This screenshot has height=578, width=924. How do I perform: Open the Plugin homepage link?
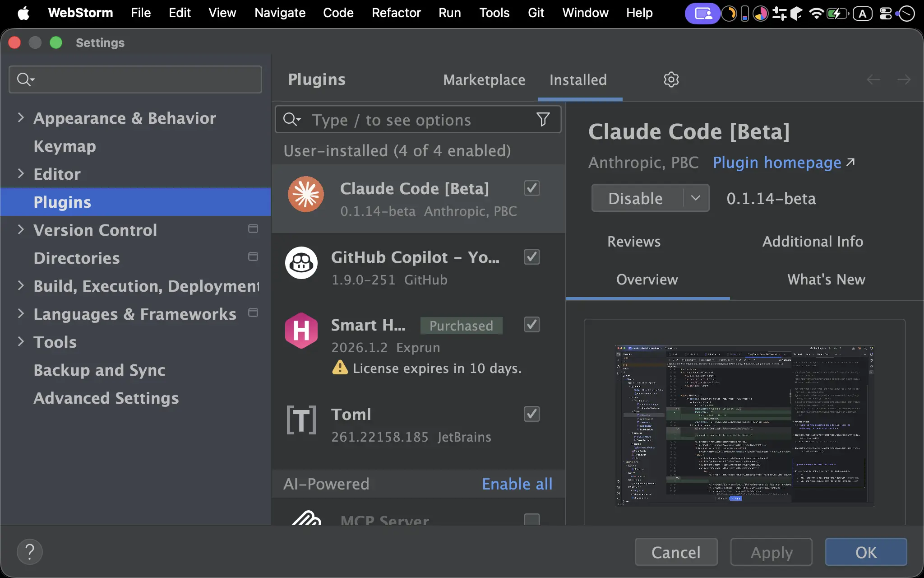pyautogui.click(x=784, y=163)
